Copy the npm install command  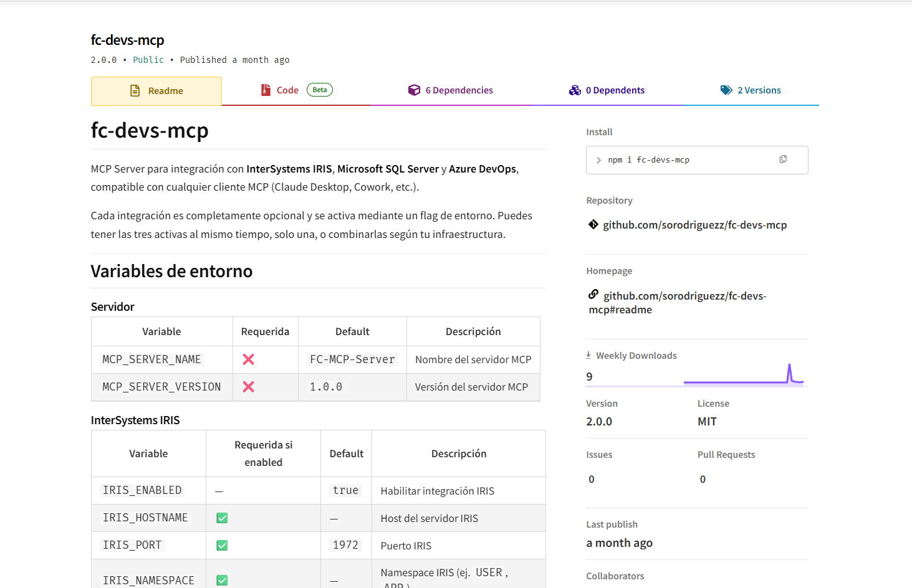[783, 159]
